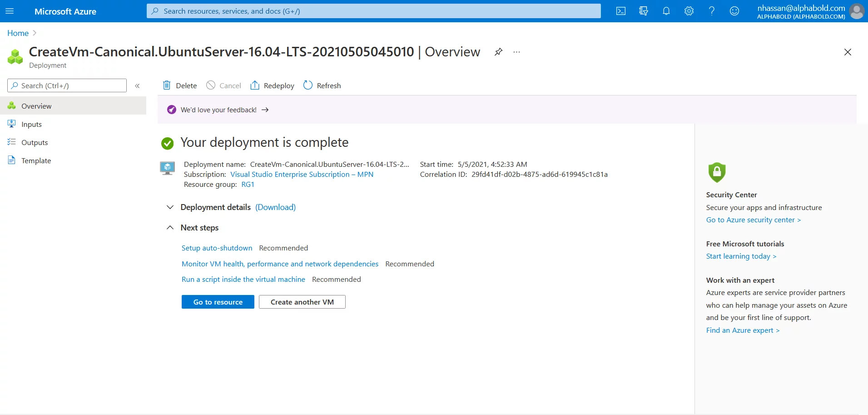Go to the Home breadcrumb
This screenshot has width=868, height=415.
point(18,33)
